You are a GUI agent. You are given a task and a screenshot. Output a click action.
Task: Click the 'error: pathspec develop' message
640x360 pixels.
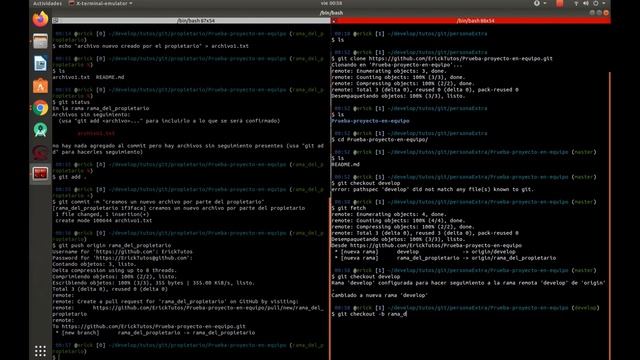point(433,189)
